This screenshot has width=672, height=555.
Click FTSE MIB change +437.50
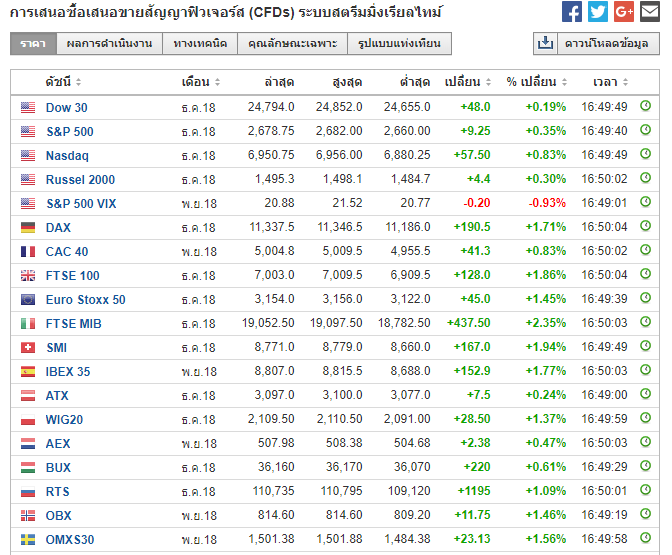468,323
